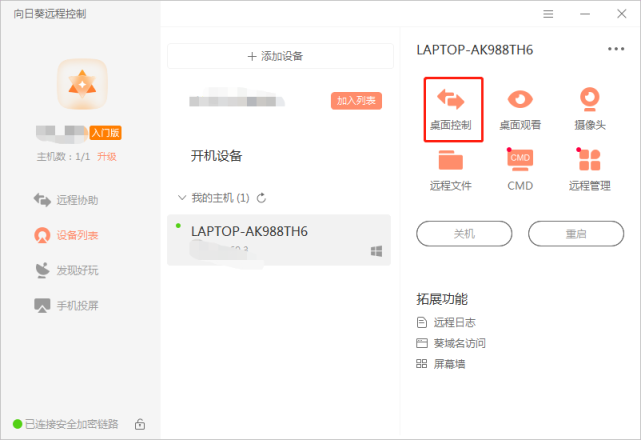This screenshot has height=440, width=641.
Task: Open 桌面观看 desktop viewing
Action: tap(520, 109)
